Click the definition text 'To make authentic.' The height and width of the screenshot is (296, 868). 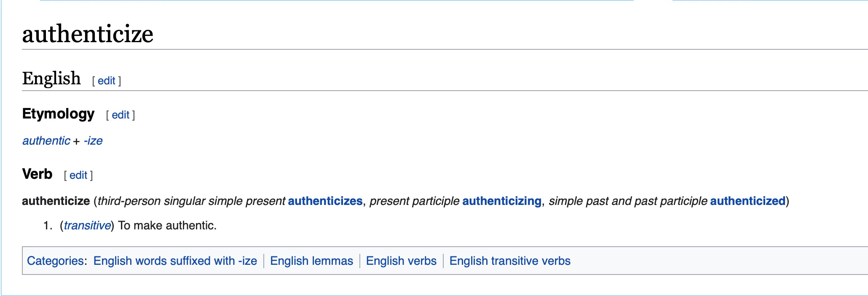(167, 226)
